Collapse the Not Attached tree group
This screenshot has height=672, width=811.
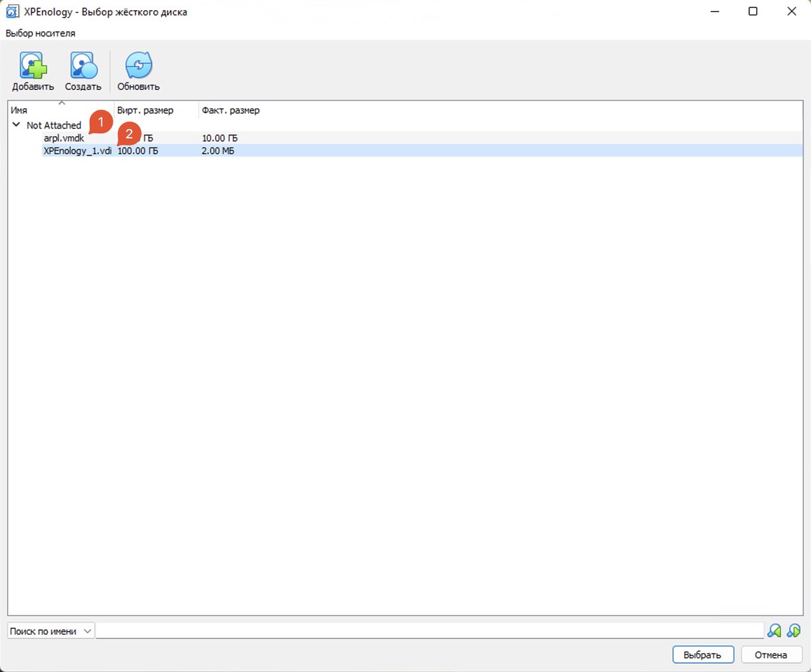(x=16, y=125)
